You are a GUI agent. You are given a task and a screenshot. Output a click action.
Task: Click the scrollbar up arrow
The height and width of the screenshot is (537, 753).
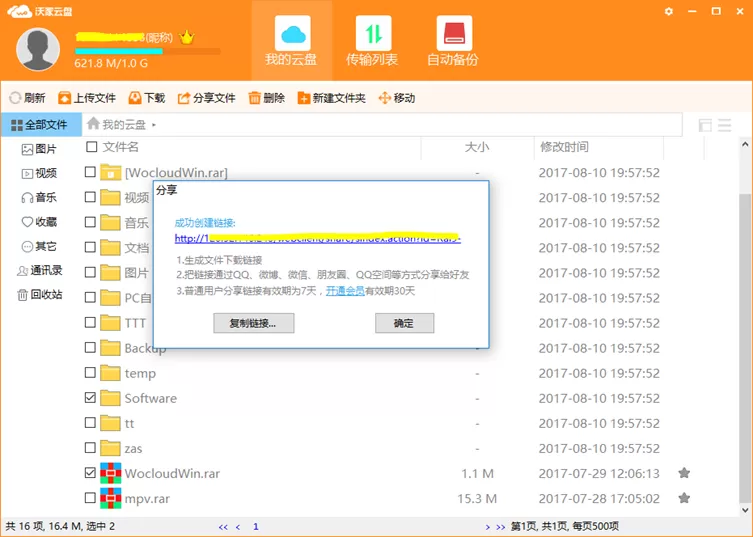point(745,144)
